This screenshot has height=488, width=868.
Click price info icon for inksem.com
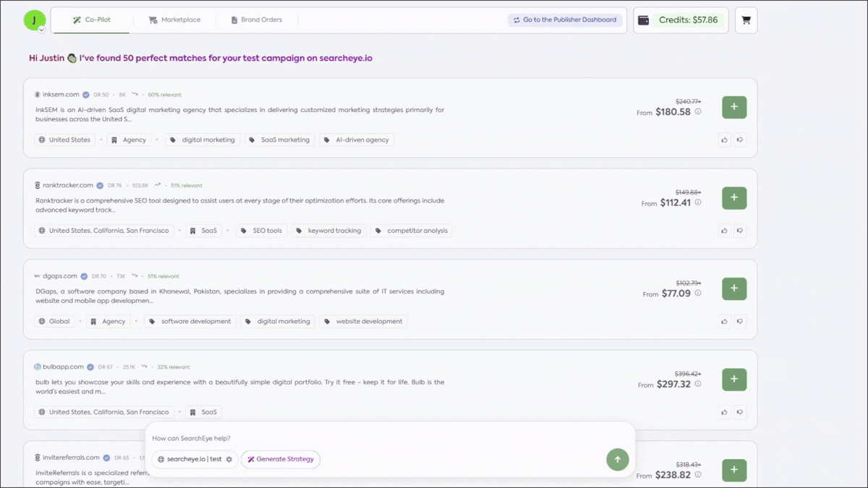click(x=698, y=112)
